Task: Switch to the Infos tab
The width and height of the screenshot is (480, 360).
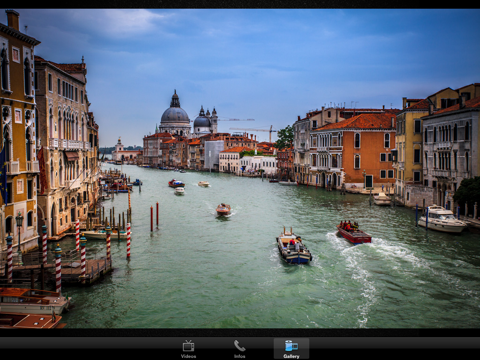Action: pyautogui.click(x=240, y=349)
